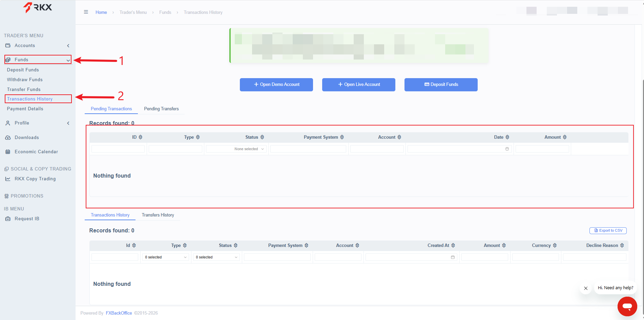This screenshot has height=320, width=644.
Task: Collapse the Funds sidebar section
Action: pyautogui.click(x=68, y=60)
